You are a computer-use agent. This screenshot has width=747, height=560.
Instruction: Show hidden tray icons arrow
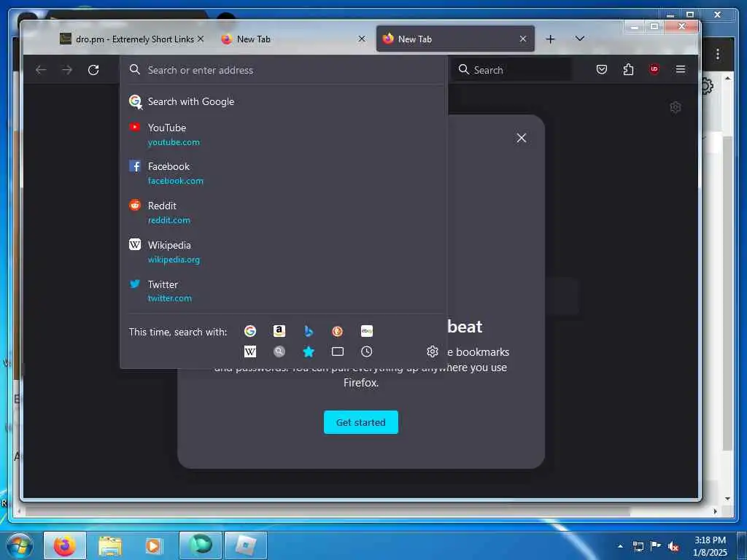pyautogui.click(x=620, y=546)
